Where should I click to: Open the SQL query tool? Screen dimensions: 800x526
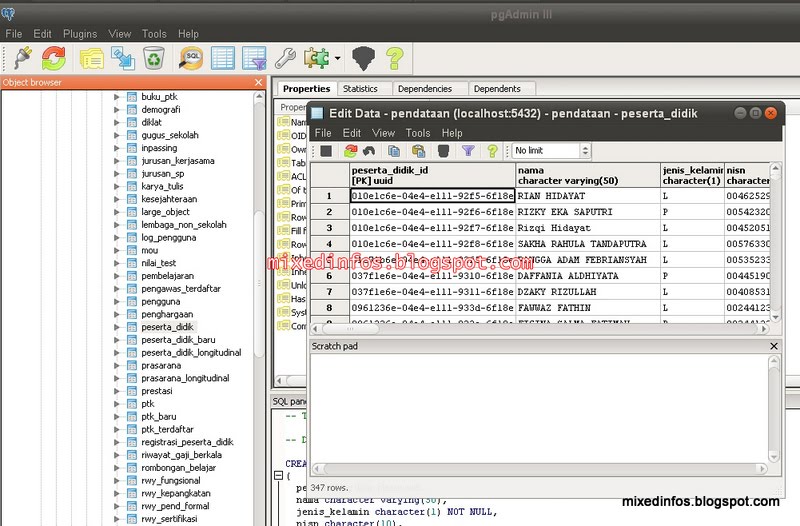coord(191,58)
